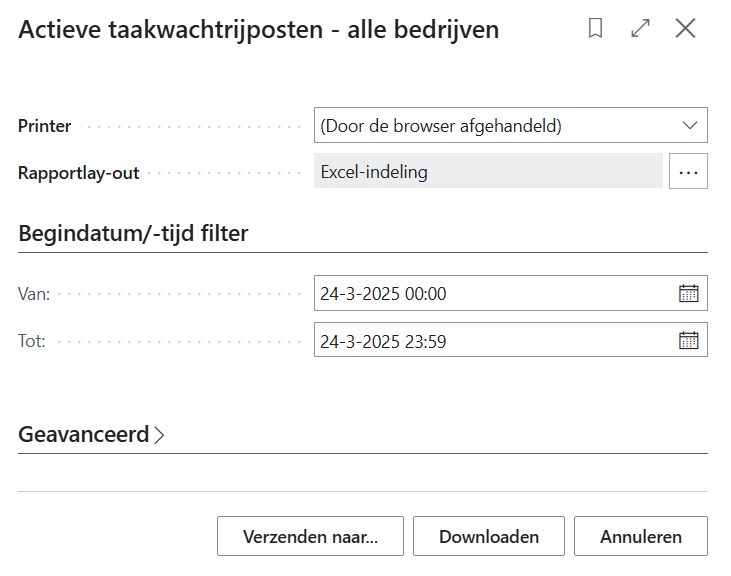Click the Verzenden naar... button
This screenshot has width=731, height=576.
tap(310, 536)
